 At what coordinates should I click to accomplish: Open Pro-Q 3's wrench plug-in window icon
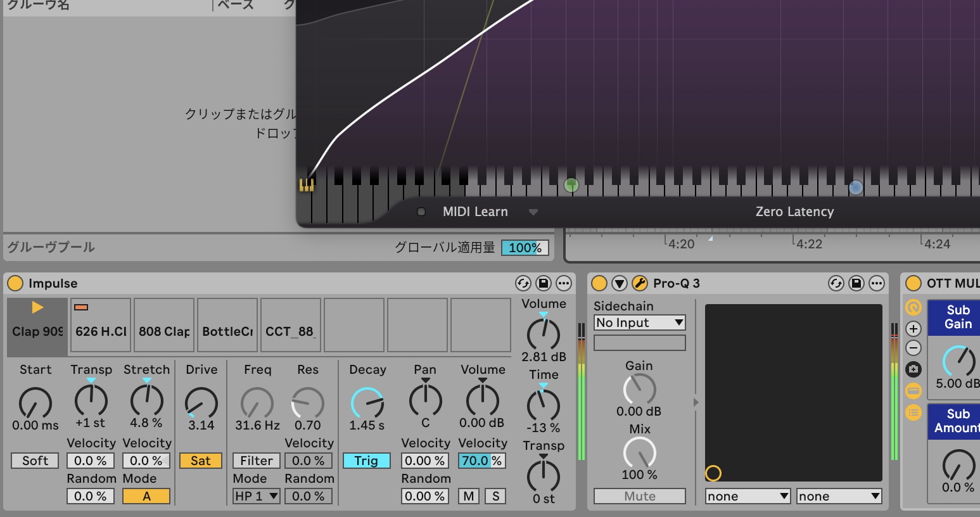[640, 283]
